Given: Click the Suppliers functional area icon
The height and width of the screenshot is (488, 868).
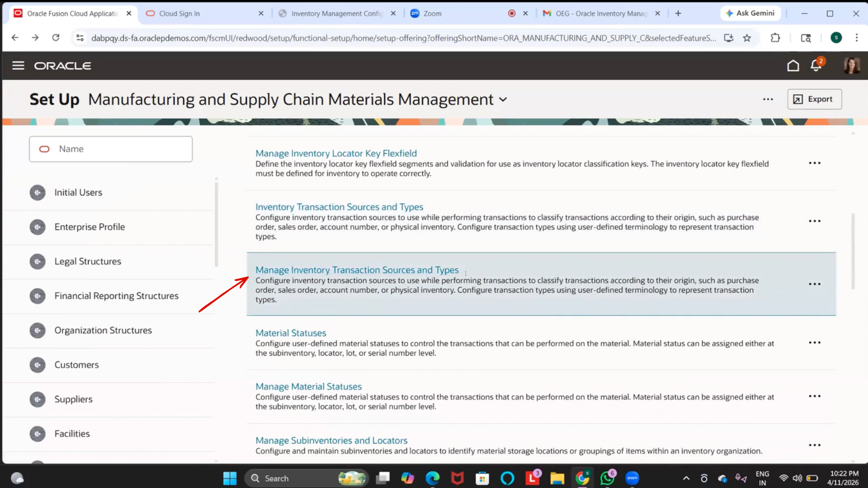Looking at the screenshot, I should [38, 399].
